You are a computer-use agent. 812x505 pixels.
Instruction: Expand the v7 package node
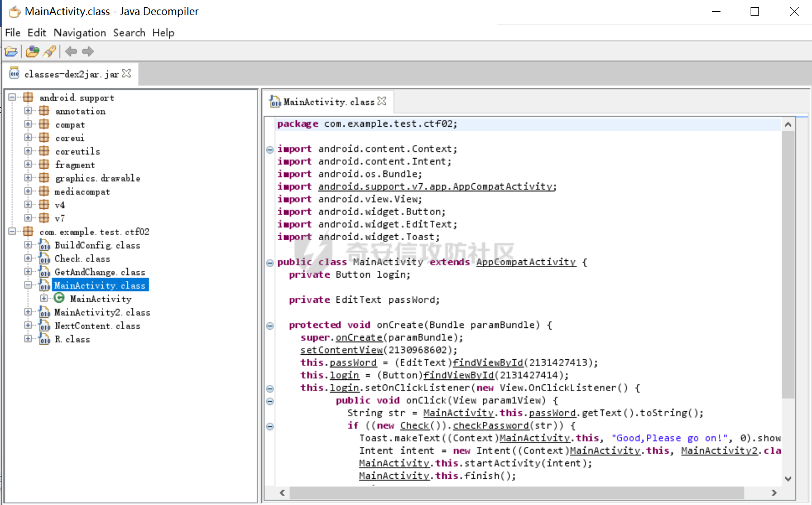click(28, 218)
